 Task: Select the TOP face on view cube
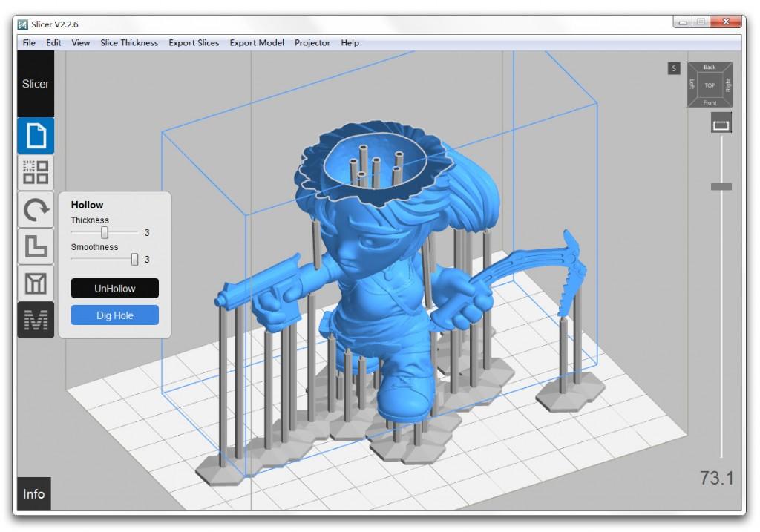point(710,85)
